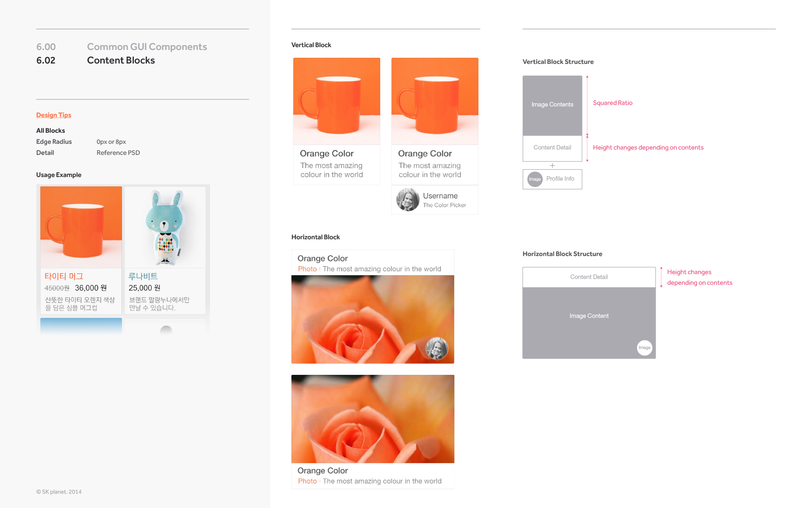Click the 36,000 원 price
This screenshot has height=508, width=812.
[x=91, y=288]
